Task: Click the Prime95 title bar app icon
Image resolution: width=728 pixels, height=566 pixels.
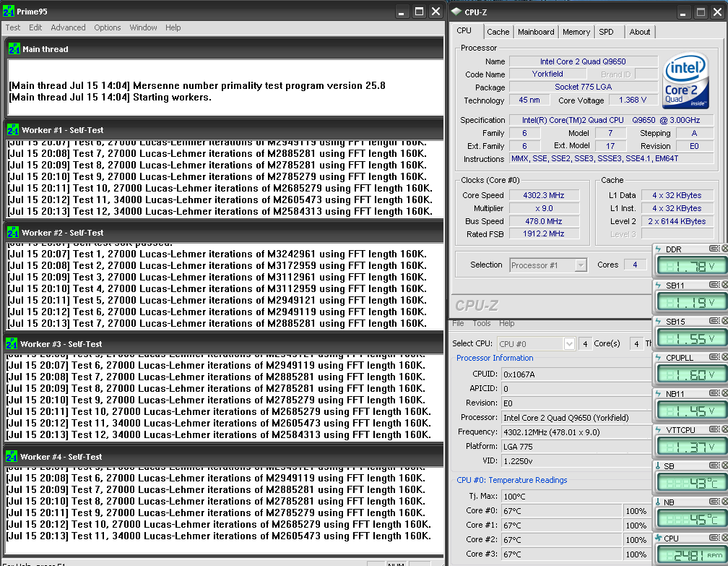Action: point(9,11)
